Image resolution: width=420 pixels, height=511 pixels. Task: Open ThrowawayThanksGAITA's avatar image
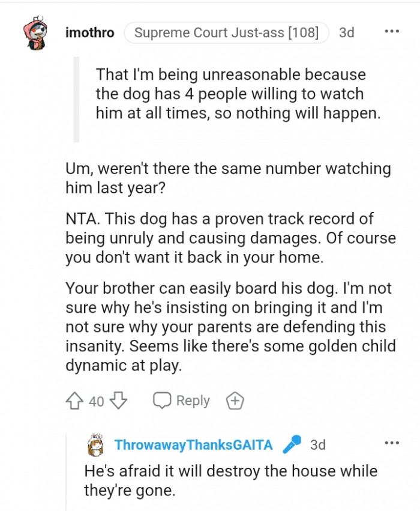tap(96, 445)
